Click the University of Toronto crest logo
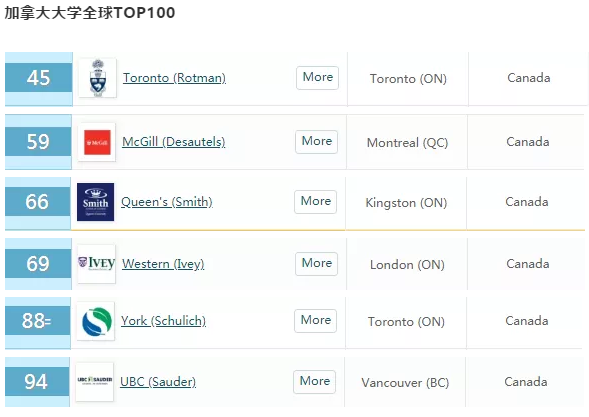The image size is (589, 417). pyautogui.click(x=98, y=78)
